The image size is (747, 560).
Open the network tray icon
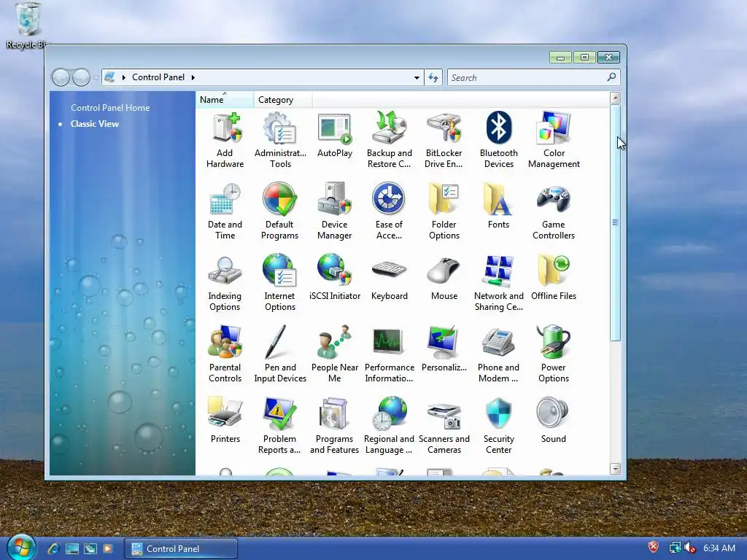675,548
